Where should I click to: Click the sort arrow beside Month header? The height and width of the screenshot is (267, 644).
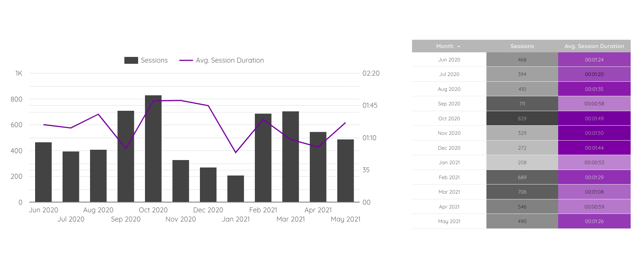click(x=459, y=46)
